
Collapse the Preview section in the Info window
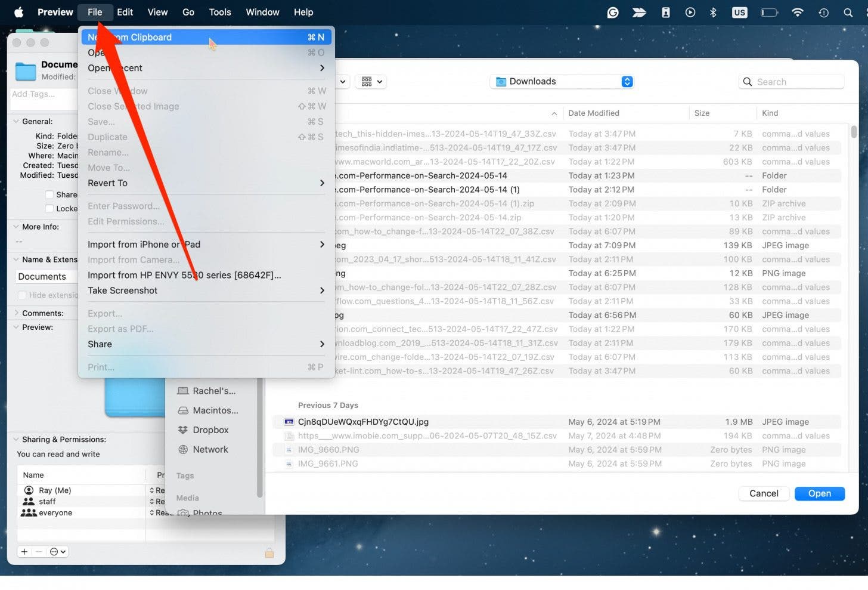coord(16,327)
